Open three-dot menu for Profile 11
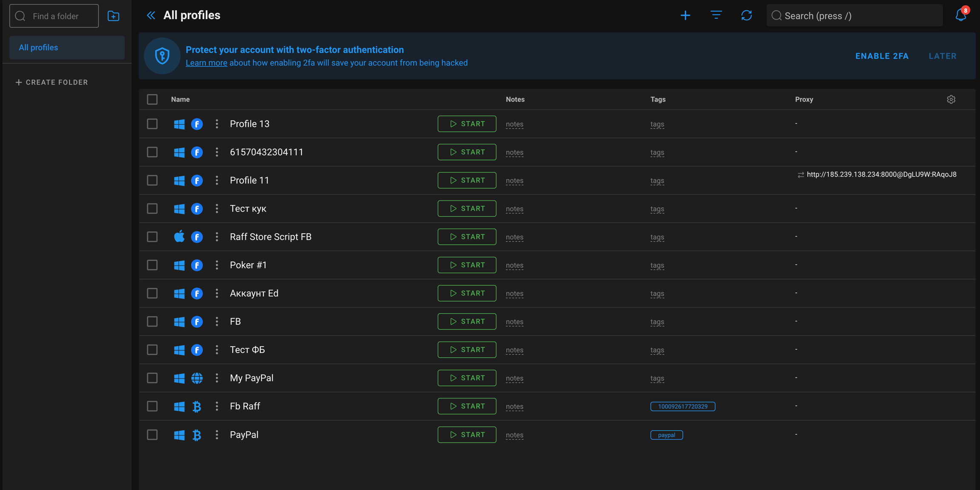 (x=217, y=181)
